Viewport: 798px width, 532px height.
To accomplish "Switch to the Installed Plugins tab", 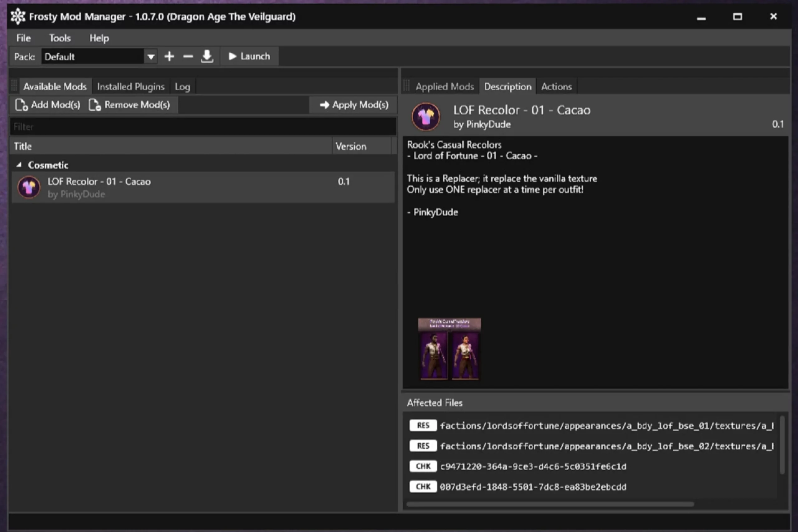I will pyautogui.click(x=131, y=87).
